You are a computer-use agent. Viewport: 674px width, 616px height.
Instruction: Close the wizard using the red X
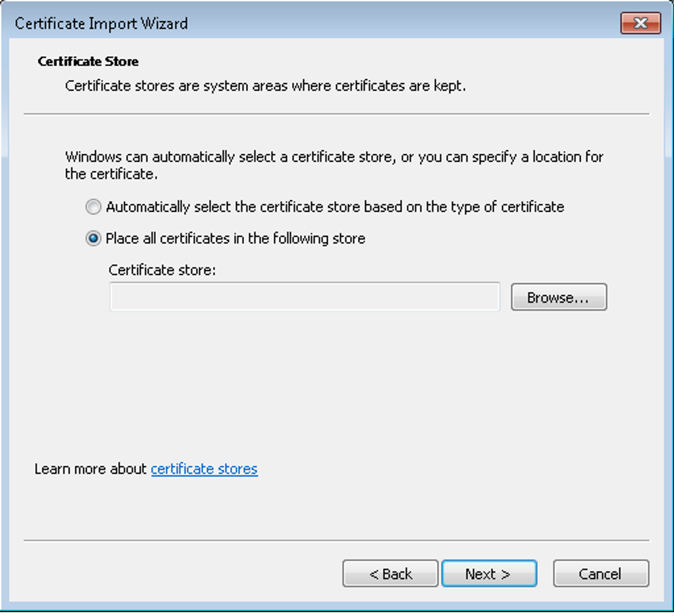point(640,23)
